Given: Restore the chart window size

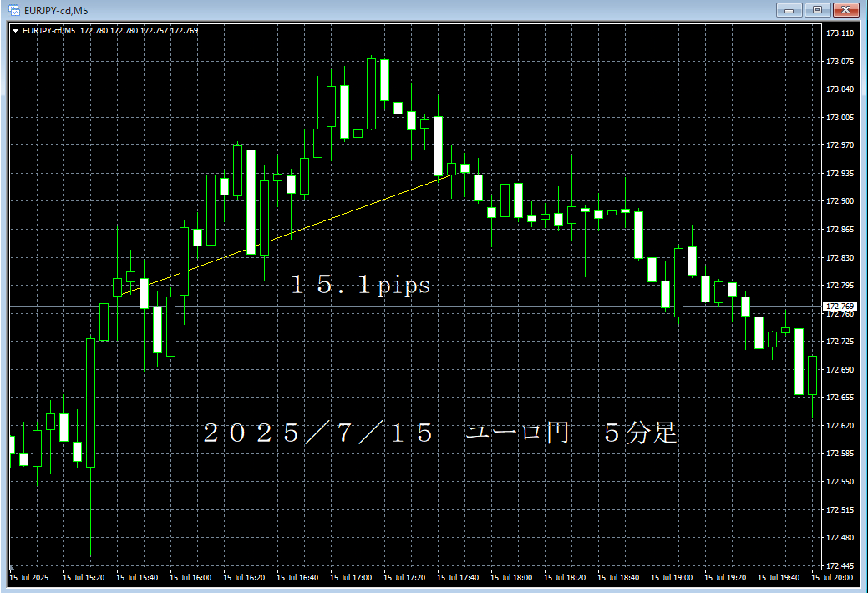Looking at the screenshot, I should pos(816,10).
